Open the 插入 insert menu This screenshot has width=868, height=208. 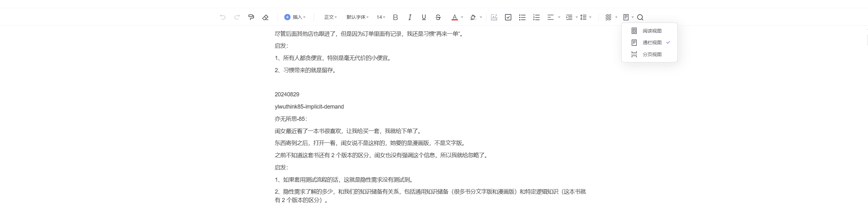[295, 17]
